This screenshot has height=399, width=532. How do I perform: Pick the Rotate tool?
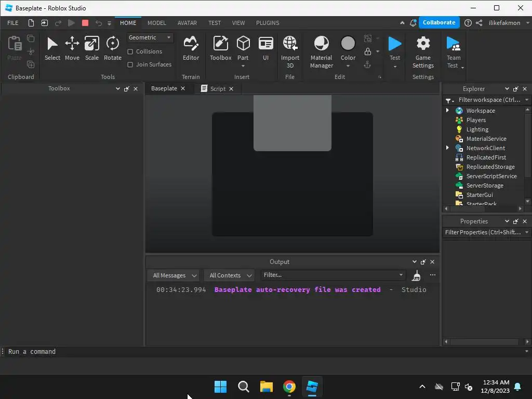point(112,49)
